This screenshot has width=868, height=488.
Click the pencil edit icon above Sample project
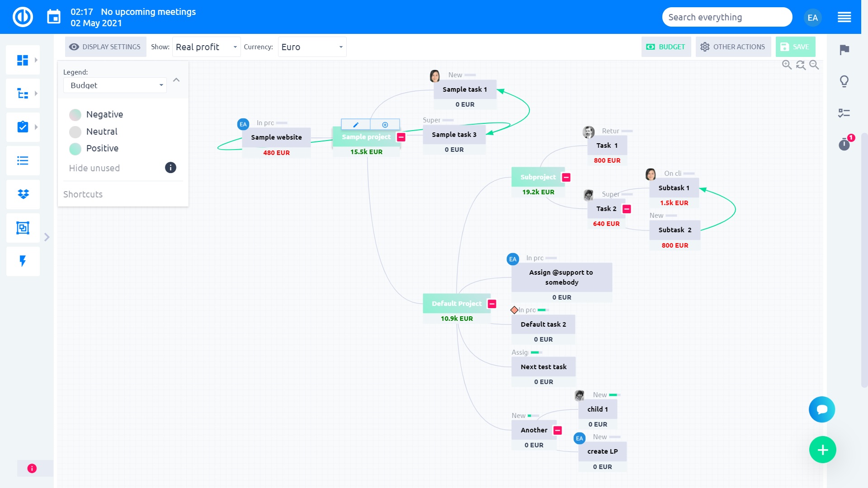[x=356, y=125]
